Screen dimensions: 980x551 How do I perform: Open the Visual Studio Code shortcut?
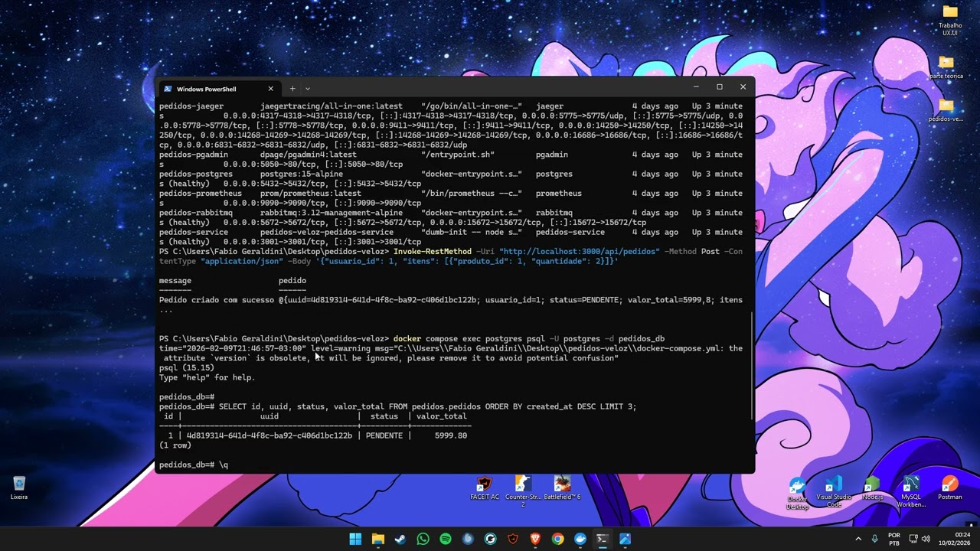coord(834,491)
